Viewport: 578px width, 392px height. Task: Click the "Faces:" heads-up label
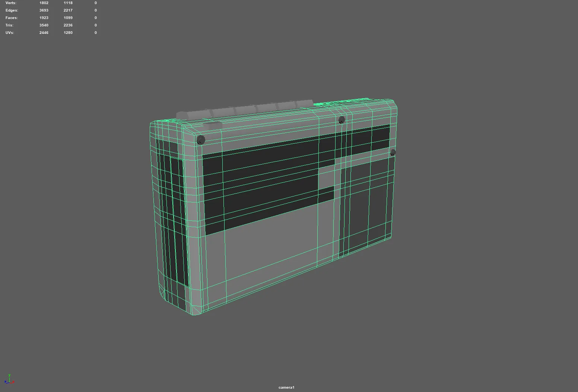point(12,17)
